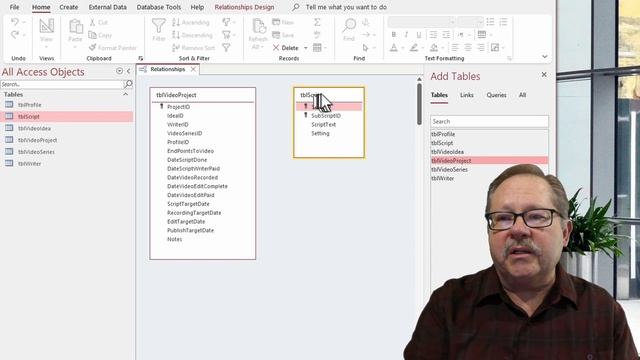This screenshot has width=640, height=360.
Task: Click the font color A icon
Action: click(394, 48)
